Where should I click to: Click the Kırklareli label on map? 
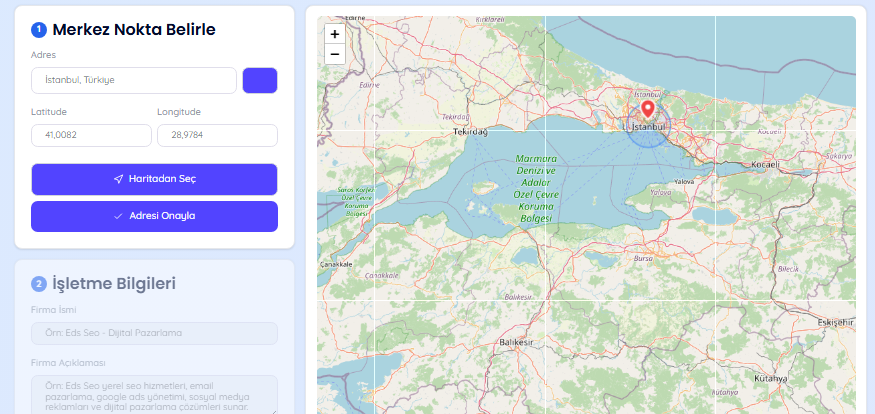(492, 19)
